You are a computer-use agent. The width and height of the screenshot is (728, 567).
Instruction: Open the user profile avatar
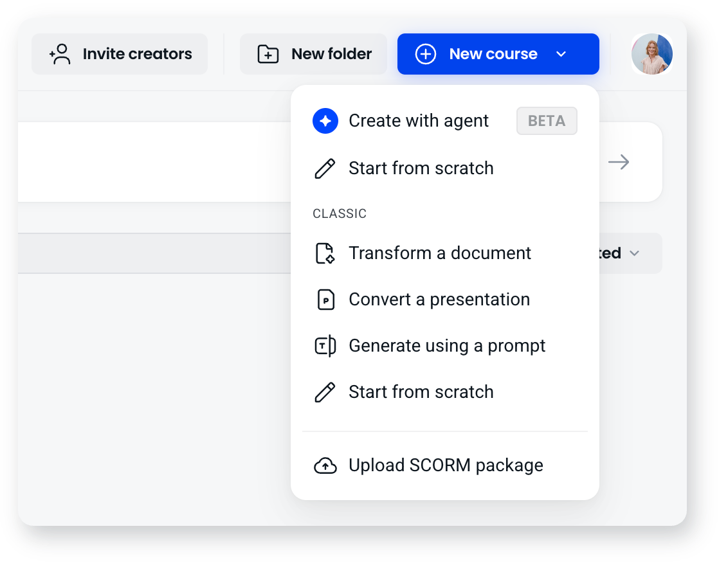click(652, 54)
